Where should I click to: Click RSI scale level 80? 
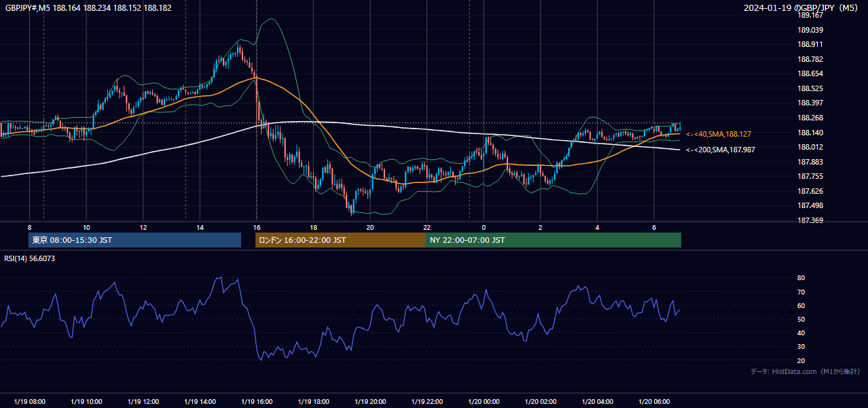(801, 278)
